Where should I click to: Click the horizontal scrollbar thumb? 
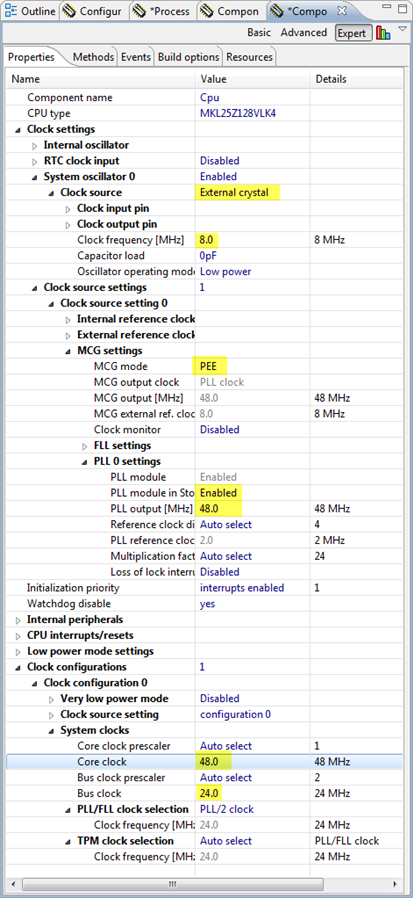coord(172,883)
